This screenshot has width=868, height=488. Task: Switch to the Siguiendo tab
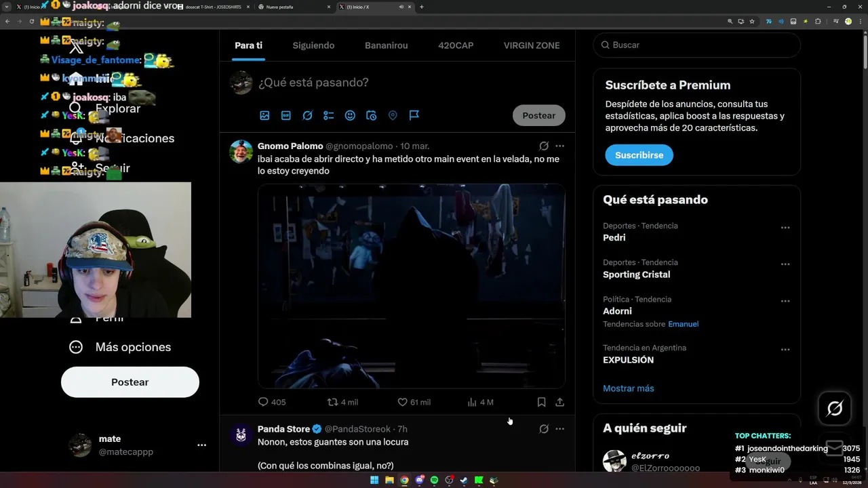pos(313,45)
